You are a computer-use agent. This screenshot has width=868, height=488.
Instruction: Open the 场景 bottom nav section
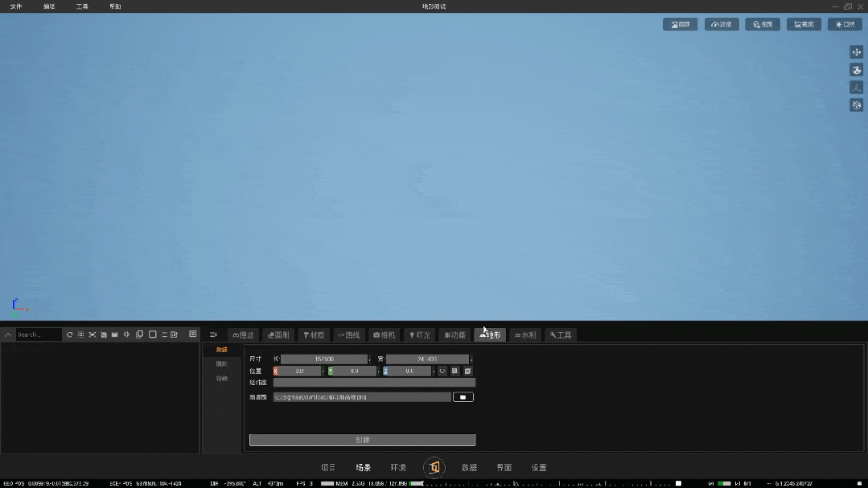[x=363, y=468]
